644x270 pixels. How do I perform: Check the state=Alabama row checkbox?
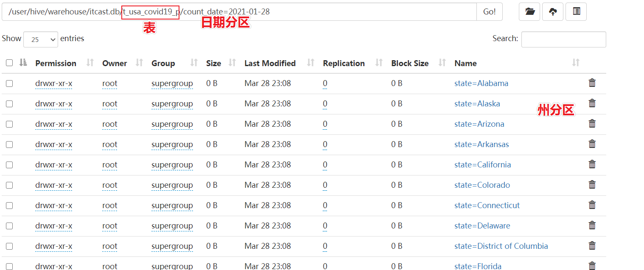[x=9, y=84]
